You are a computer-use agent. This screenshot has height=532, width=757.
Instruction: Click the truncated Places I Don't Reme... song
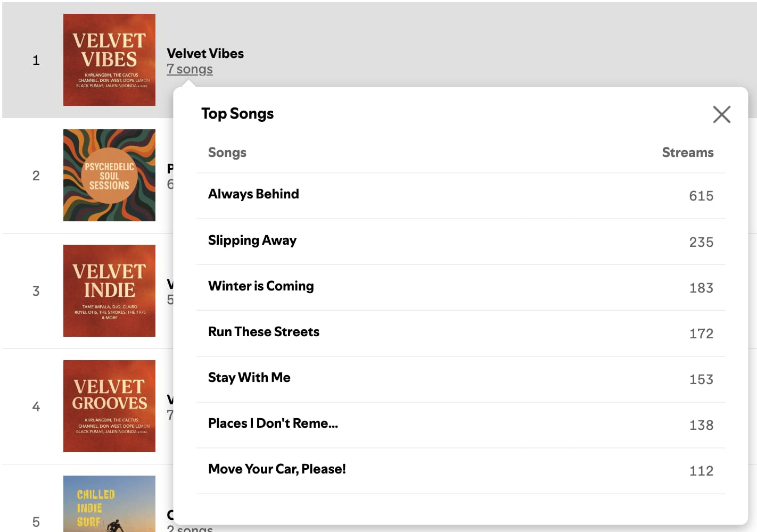273,423
